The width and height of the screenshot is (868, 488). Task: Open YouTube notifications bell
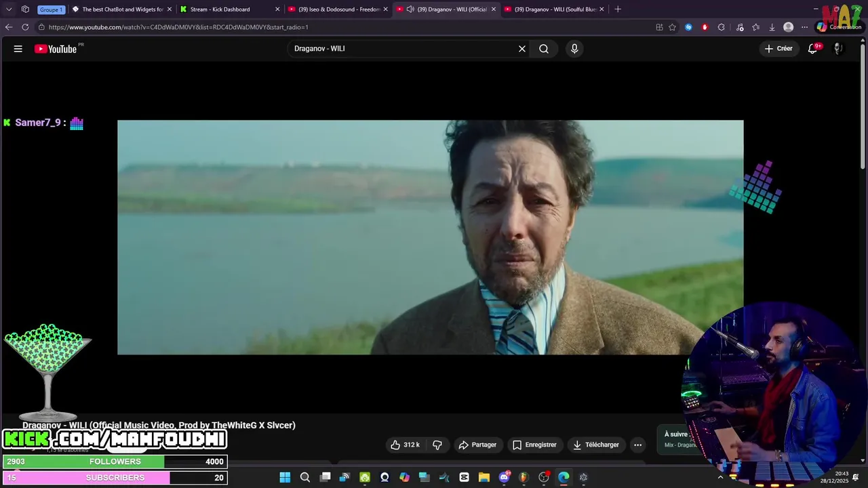812,49
